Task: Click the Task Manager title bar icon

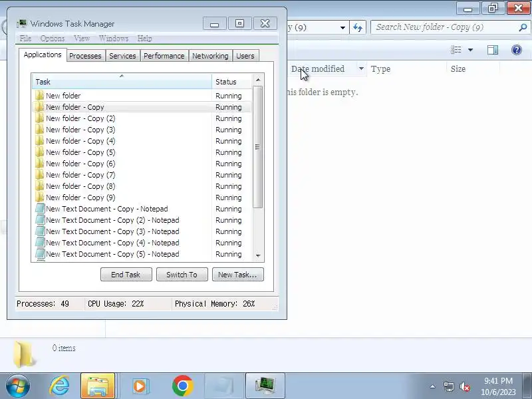Action: (22, 23)
